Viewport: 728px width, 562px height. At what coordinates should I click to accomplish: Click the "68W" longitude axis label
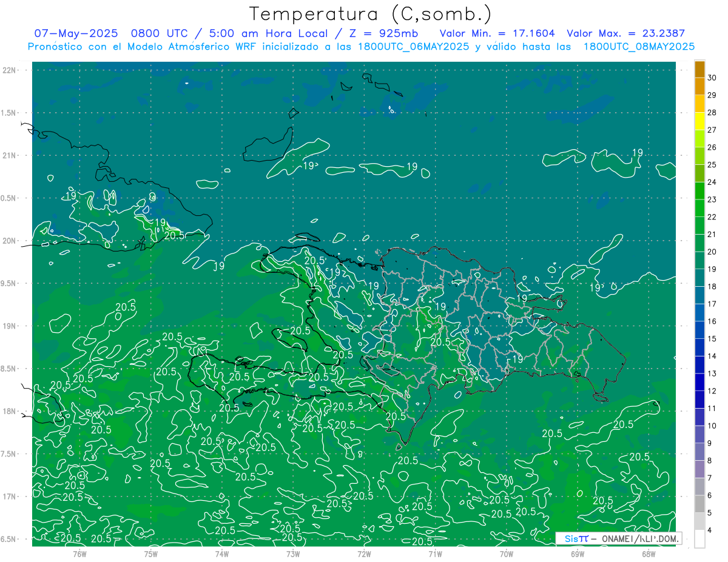(648, 554)
